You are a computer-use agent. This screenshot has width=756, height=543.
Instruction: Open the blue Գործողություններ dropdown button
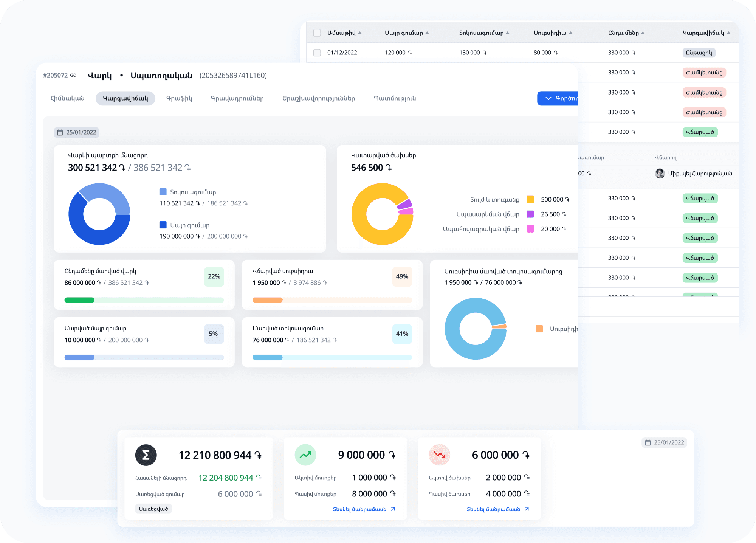[558, 98]
